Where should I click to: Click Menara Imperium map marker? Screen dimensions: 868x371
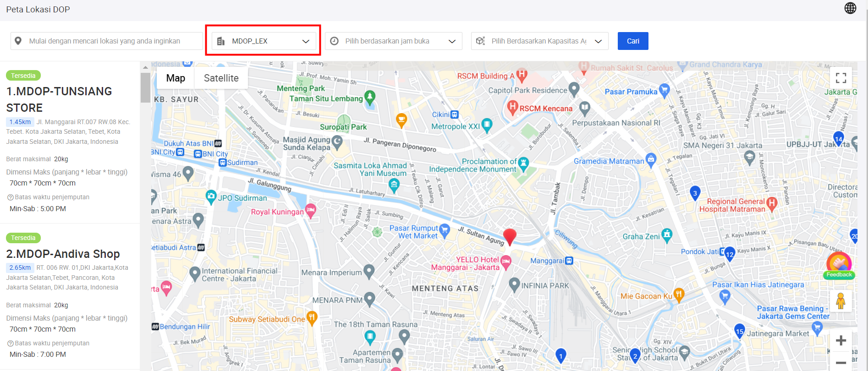point(368,272)
